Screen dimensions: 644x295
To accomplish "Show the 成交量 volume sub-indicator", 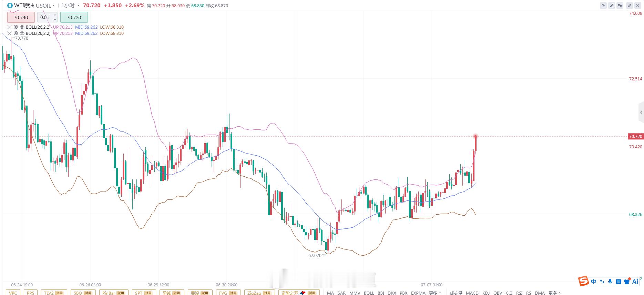I will (x=456, y=293).
